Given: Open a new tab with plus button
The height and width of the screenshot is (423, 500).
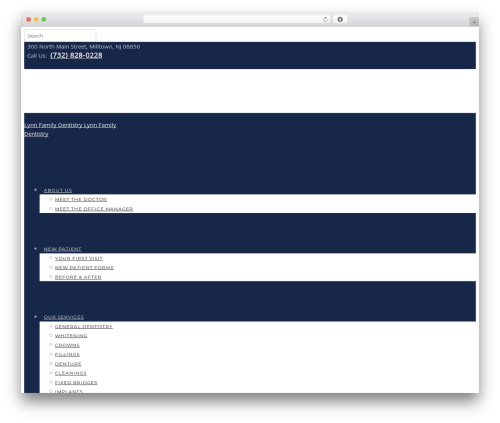Looking at the screenshot, I should 474,22.
